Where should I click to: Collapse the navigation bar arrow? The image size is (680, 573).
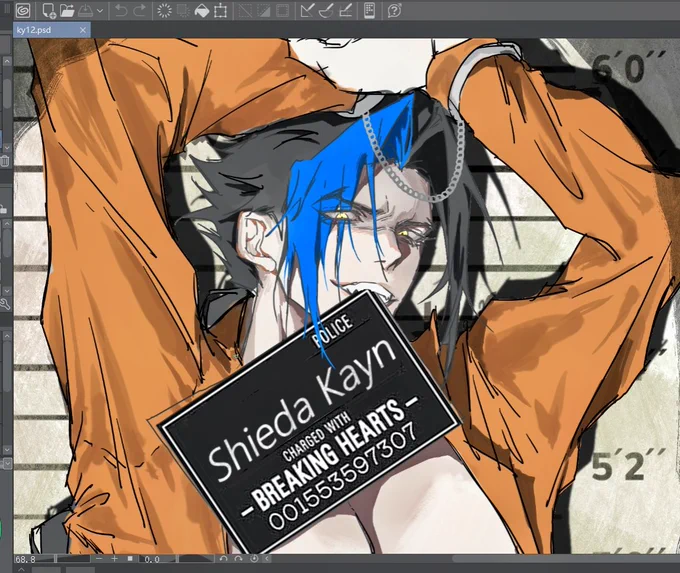267,559
